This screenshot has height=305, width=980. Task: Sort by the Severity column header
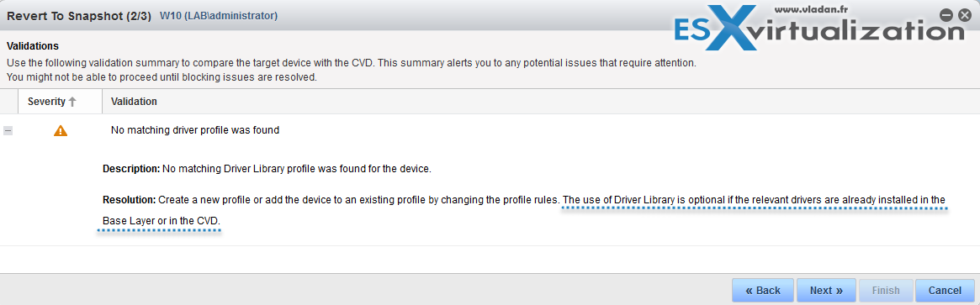click(x=60, y=101)
